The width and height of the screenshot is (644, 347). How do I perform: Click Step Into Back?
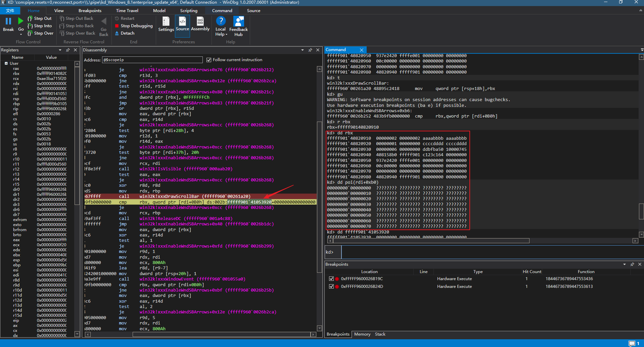77,26
